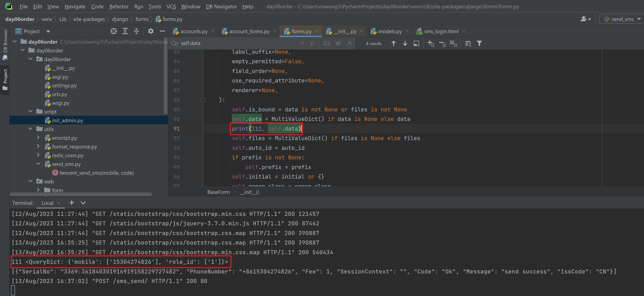The height and width of the screenshot is (296, 644).
Task: Click the locate current file target icon
Action: [114, 31]
